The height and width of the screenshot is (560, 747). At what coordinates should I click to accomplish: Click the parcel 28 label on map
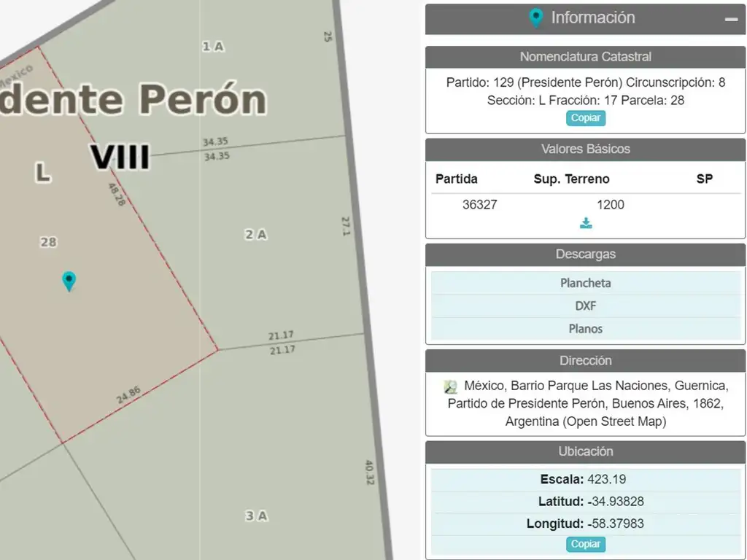click(x=48, y=241)
